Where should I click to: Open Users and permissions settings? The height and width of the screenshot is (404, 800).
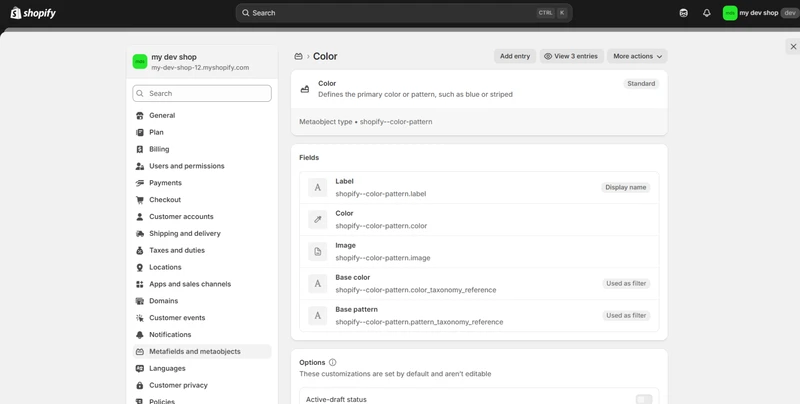(x=202, y=166)
